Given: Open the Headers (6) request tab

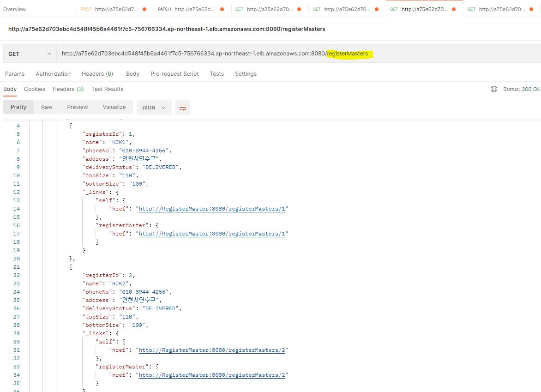Looking at the screenshot, I should click(x=97, y=73).
